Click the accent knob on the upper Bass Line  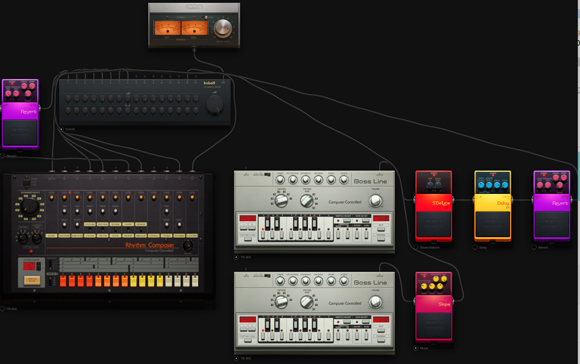344,180
